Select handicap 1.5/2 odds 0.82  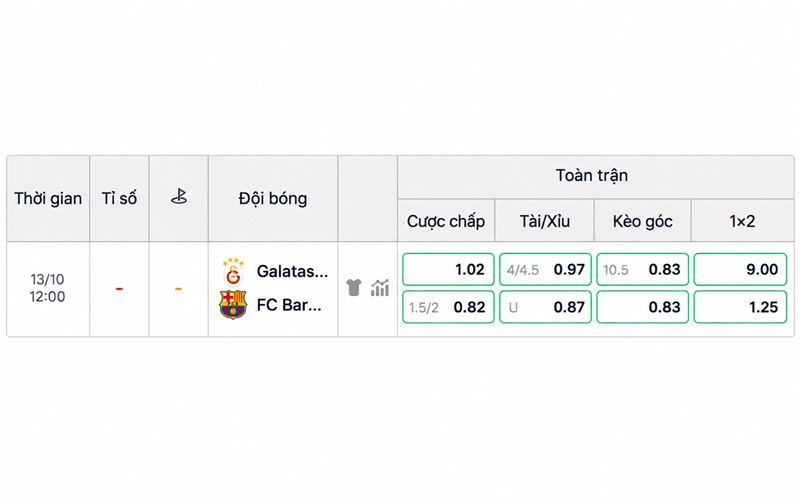[x=448, y=307]
